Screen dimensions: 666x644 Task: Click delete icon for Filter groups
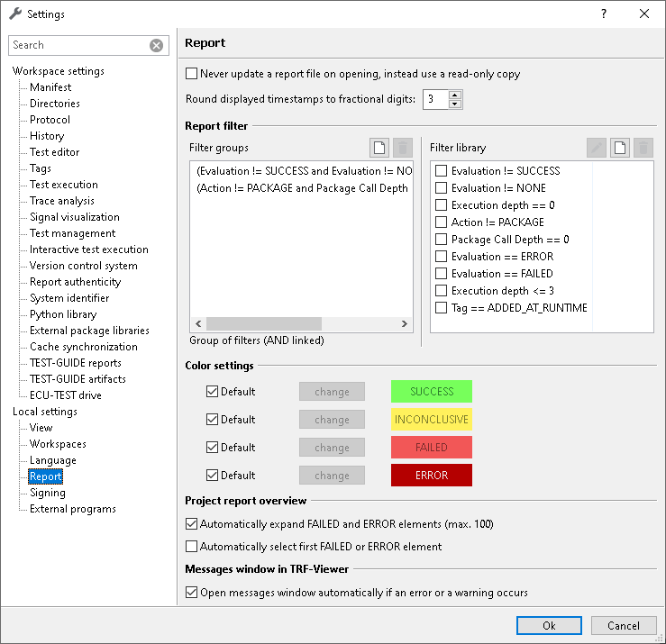tap(402, 148)
